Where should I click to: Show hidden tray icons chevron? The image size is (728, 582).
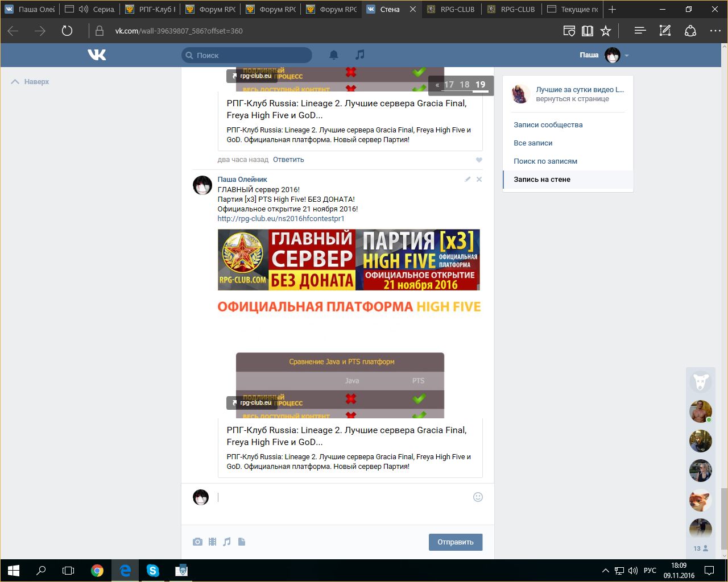[605, 570]
